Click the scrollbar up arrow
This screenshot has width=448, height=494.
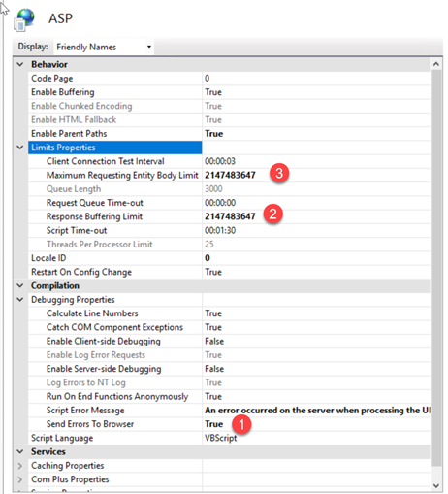436,64
